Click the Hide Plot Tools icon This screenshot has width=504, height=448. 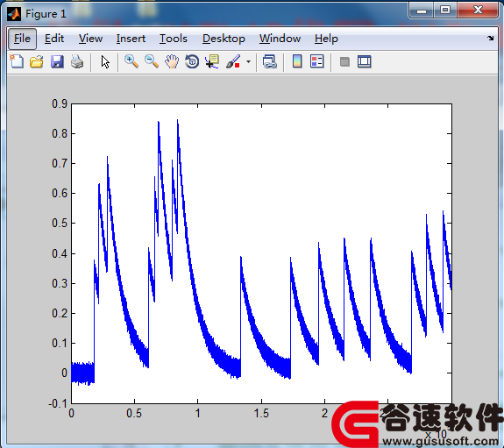[x=344, y=61]
